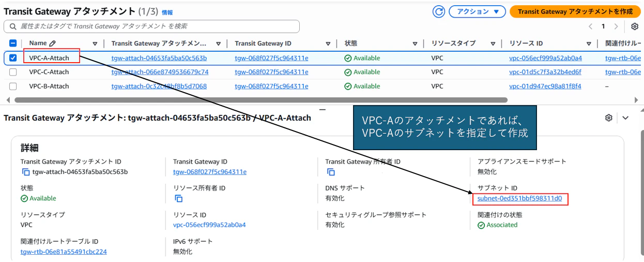The image size is (644, 262).
Task: Open link tgw-attach-0c32c48bf8b5d7068
Action: point(159,86)
